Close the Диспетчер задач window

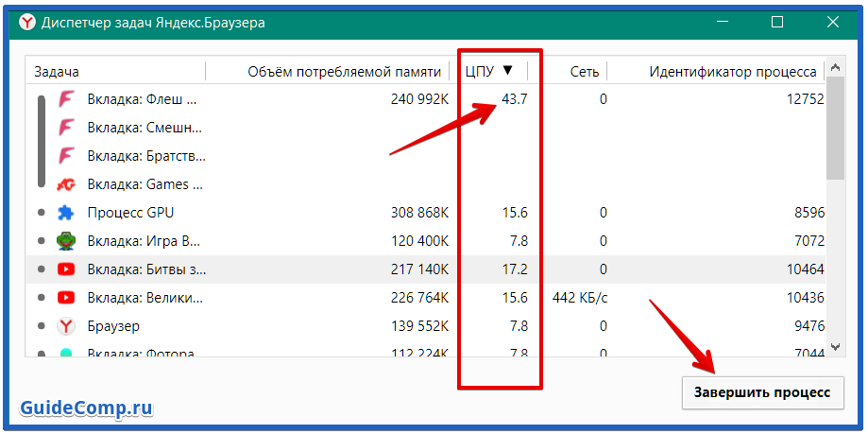[832, 22]
